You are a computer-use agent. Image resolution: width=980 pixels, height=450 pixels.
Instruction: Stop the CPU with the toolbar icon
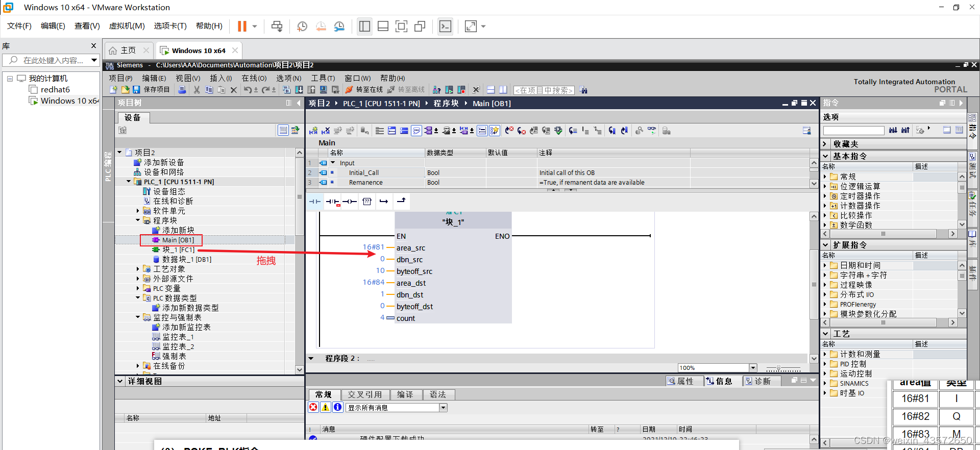coord(461,90)
